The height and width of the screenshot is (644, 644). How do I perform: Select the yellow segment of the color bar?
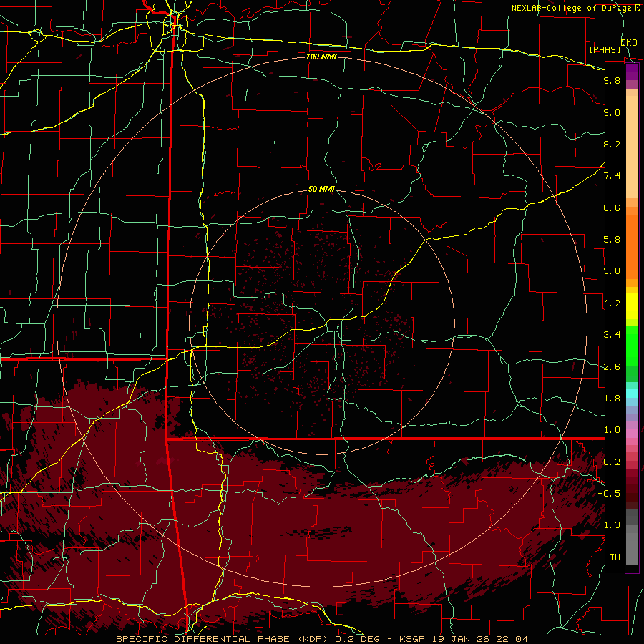point(632,306)
